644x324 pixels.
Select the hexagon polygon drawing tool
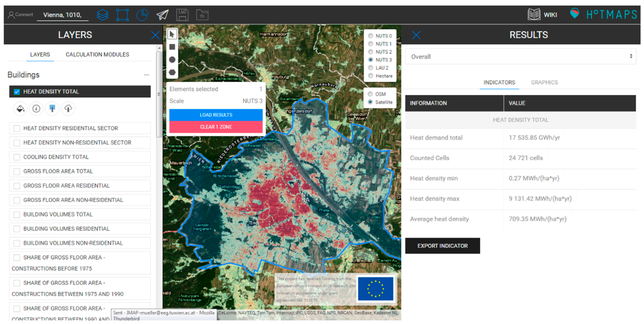coord(172,72)
